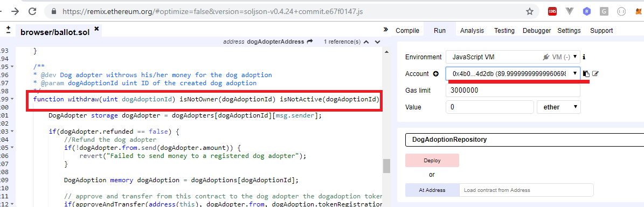Jump to dogAdopterAddress definition arrow
Viewport: 644px width, 207px height.
(x=310, y=42)
